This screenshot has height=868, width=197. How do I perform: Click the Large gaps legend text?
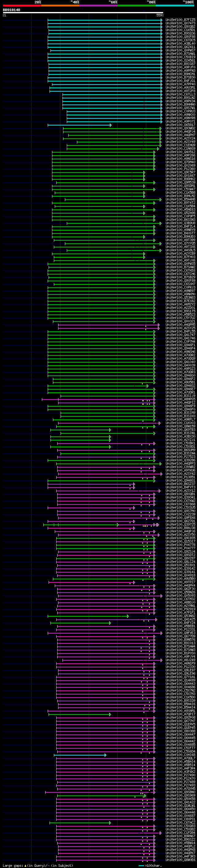(38, 865)
